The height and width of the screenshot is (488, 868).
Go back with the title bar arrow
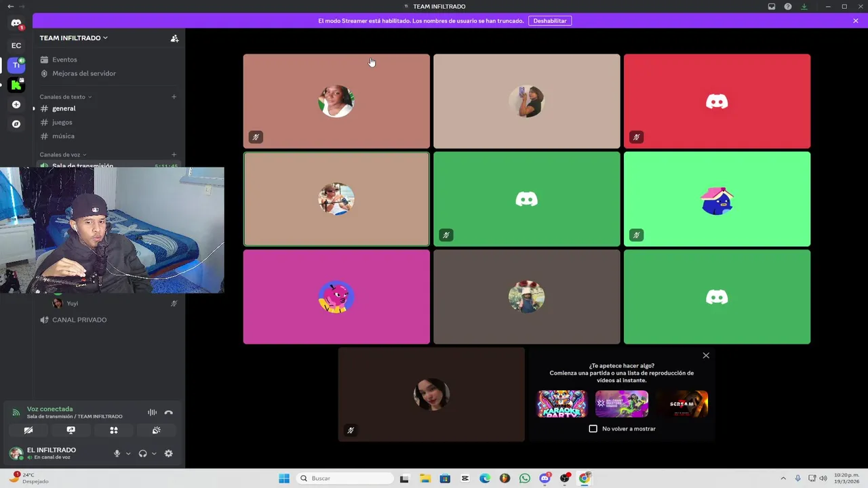(10, 7)
